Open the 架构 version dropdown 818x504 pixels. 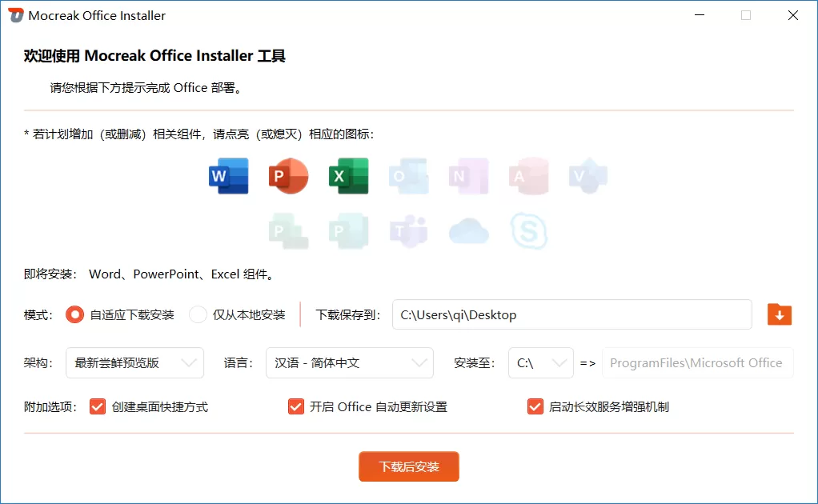pos(134,362)
